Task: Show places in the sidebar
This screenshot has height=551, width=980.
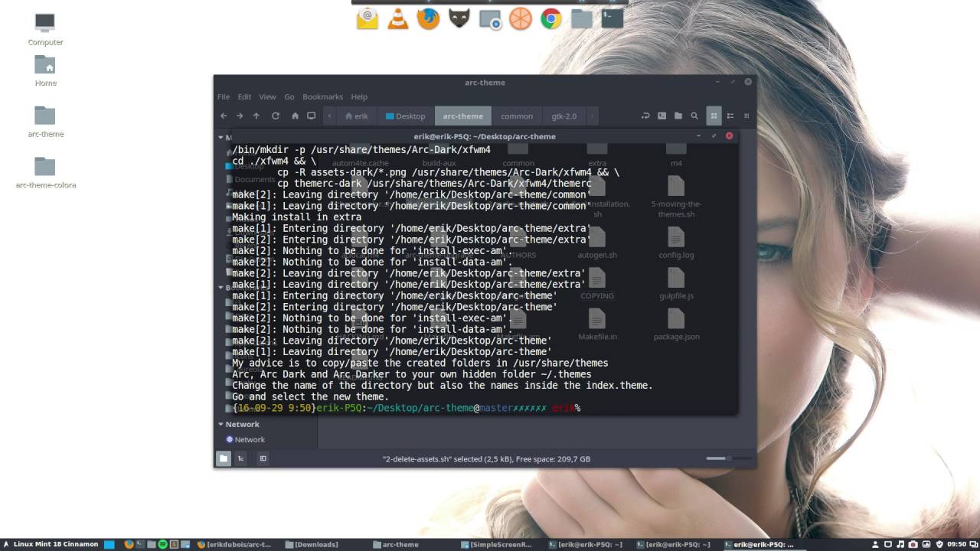Action: (x=224, y=458)
